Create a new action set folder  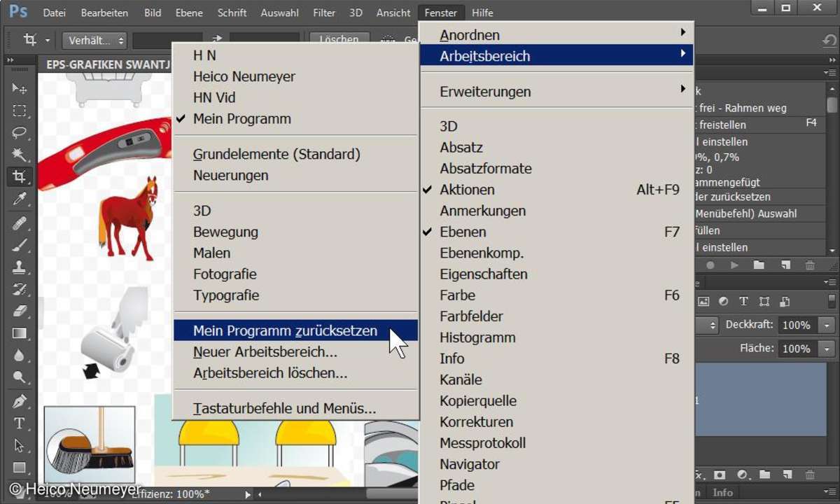coord(759,265)
